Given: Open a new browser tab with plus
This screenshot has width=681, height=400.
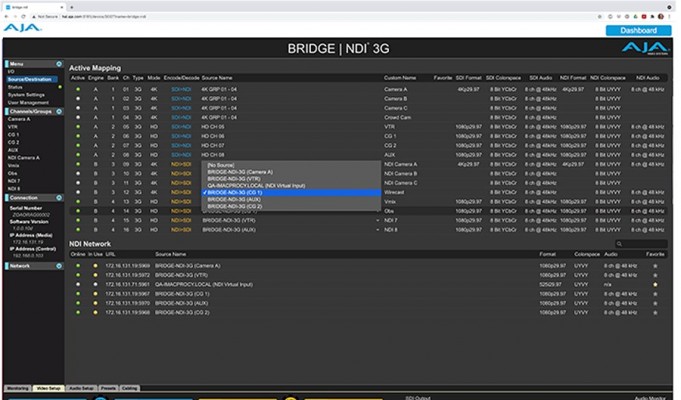Looking at the screenshot, I should tap(72, 7).
